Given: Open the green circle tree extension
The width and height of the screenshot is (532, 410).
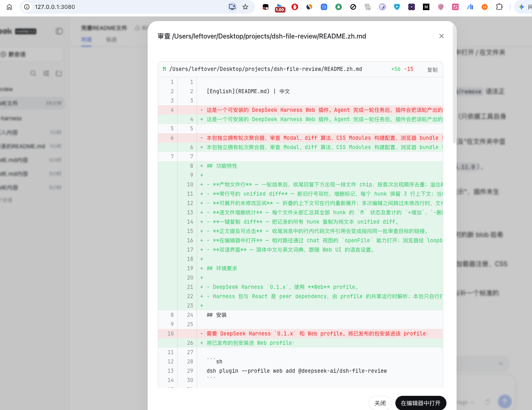Looking at the screenshot, I should pyautogui.click(x=339, y=7).
